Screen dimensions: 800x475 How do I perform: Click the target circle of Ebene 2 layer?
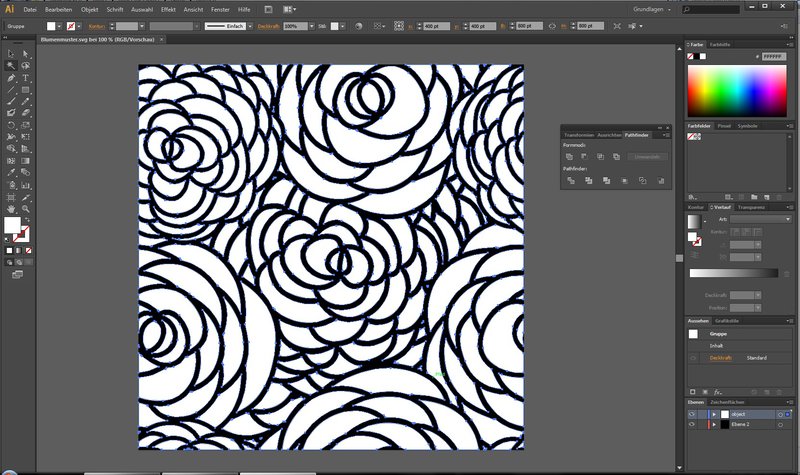pos(780,424)
